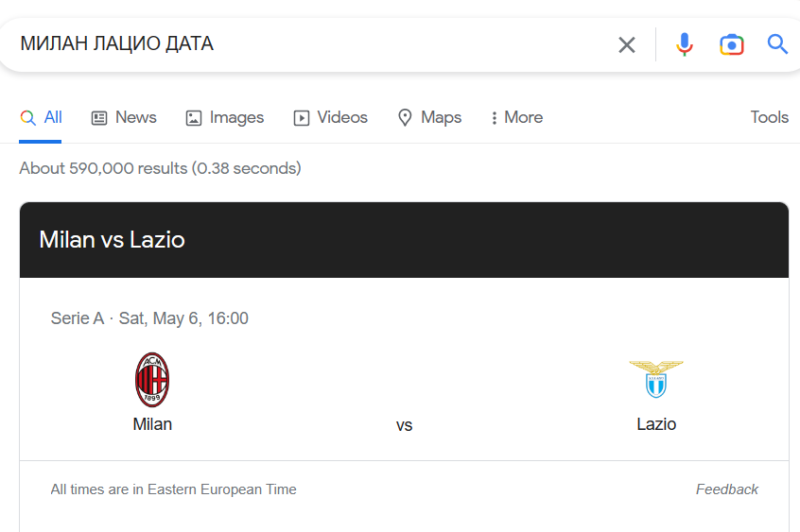Open the Milan team name link
The image size is (800, 532).
152,424
